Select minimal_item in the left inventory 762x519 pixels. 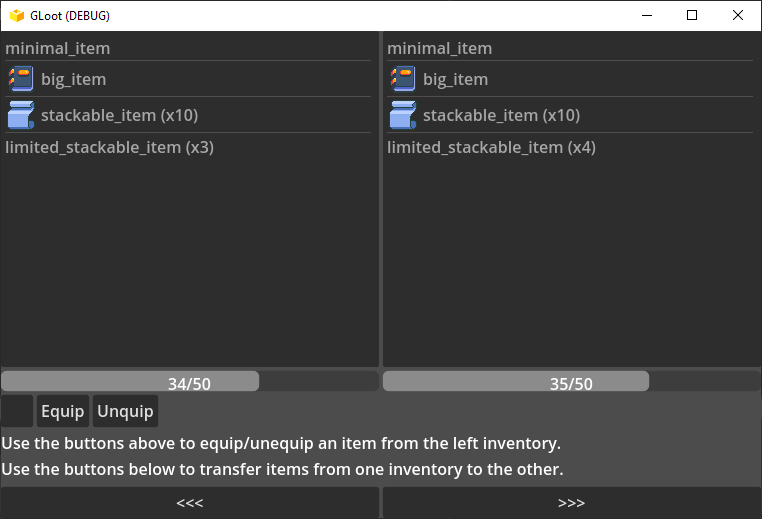188,49
